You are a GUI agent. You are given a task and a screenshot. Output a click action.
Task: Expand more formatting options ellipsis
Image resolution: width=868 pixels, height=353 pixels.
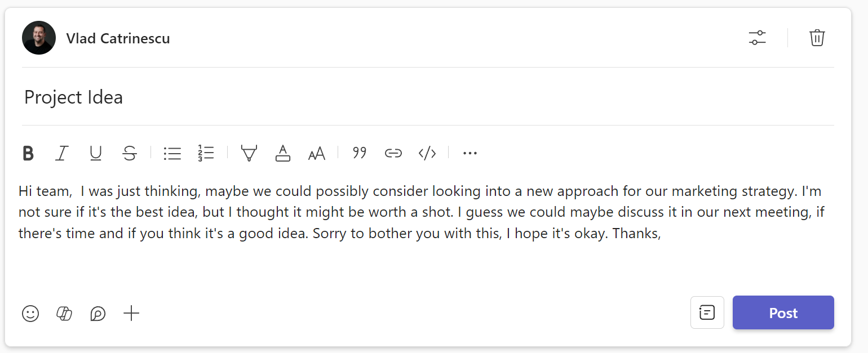pyautogui.click(x=470, y=153)
